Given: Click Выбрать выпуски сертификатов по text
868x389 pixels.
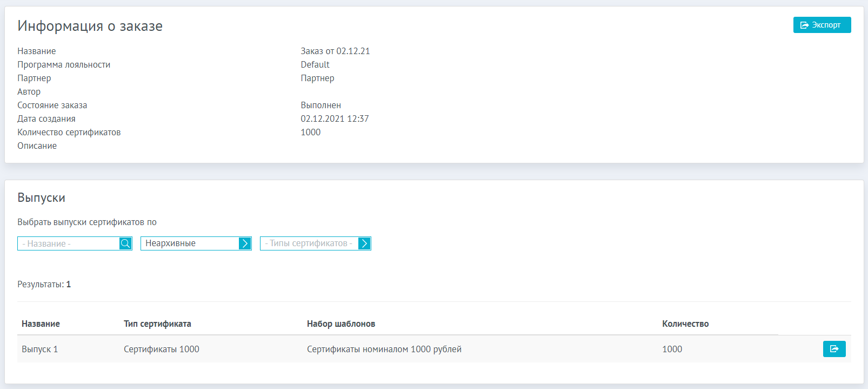Looking at the screenshot, I should 87,222.
